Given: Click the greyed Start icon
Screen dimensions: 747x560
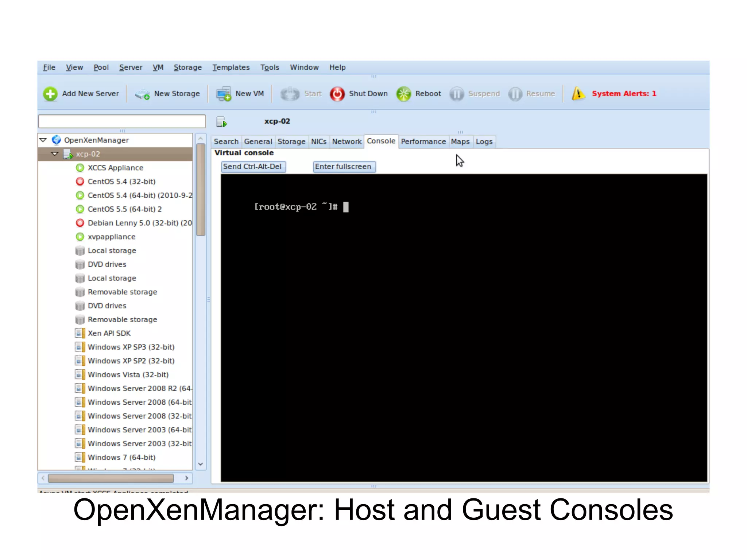Looking at the screenshot, I should 290,94.
